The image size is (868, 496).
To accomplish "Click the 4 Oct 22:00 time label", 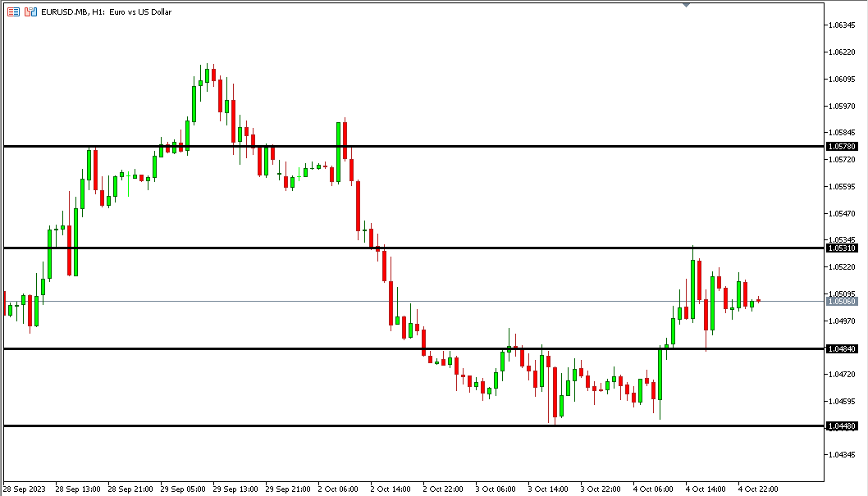I will [x=758, y=489].
